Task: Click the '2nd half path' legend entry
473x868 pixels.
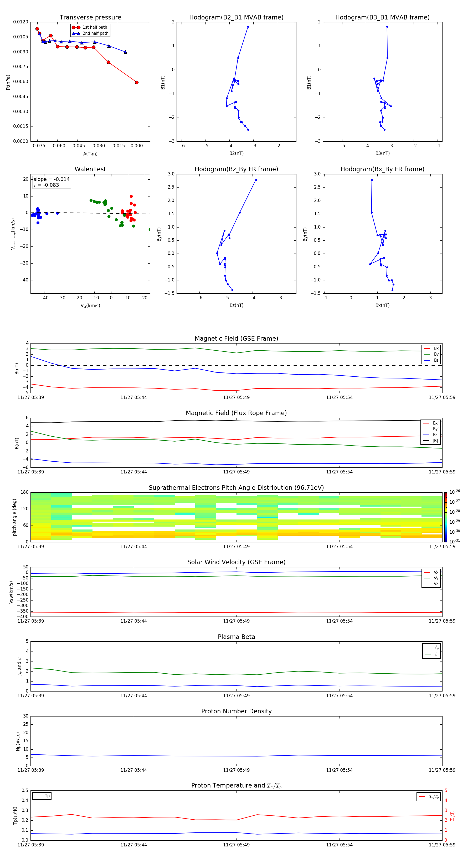Action: [91, 33]
